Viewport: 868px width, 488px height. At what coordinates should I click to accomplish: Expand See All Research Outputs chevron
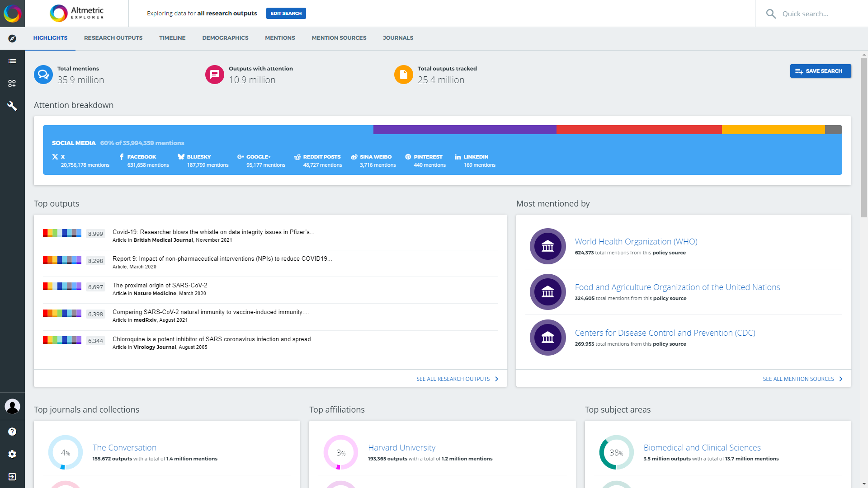(x=496, y=379)
